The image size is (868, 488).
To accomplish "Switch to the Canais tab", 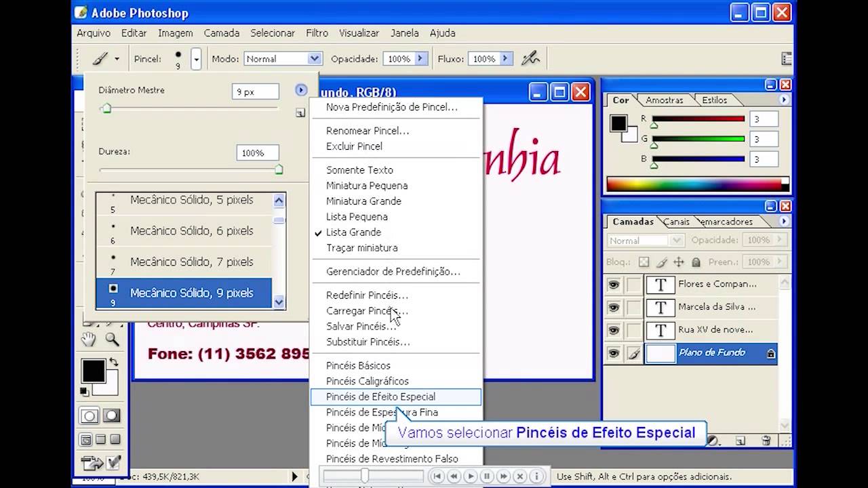I will [x=676, y=222].
